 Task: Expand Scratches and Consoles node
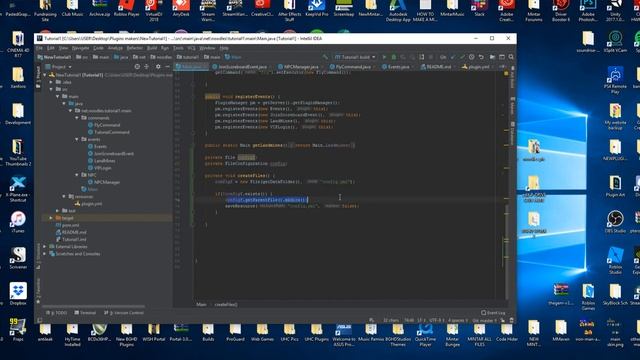45,254
